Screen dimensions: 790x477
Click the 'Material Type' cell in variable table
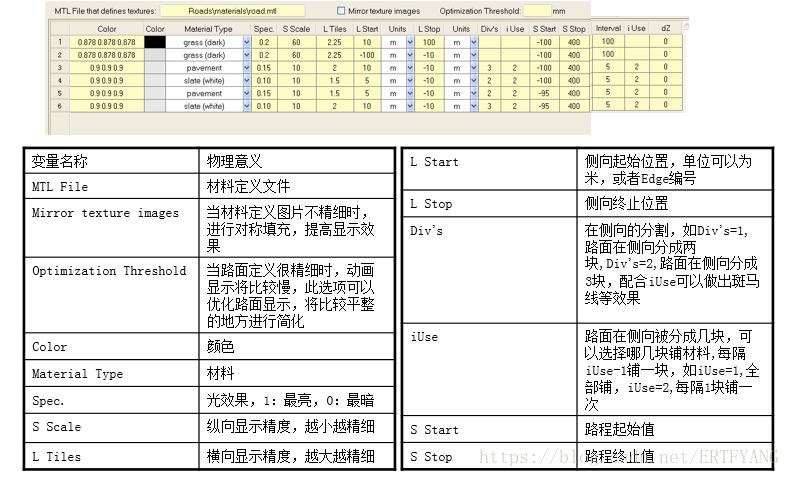(112, 373)
